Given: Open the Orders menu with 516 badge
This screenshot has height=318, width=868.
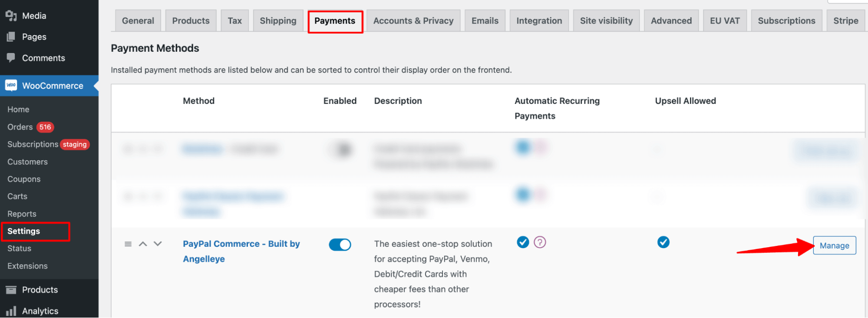Looking at the screenshot, I should pos(30,127).
